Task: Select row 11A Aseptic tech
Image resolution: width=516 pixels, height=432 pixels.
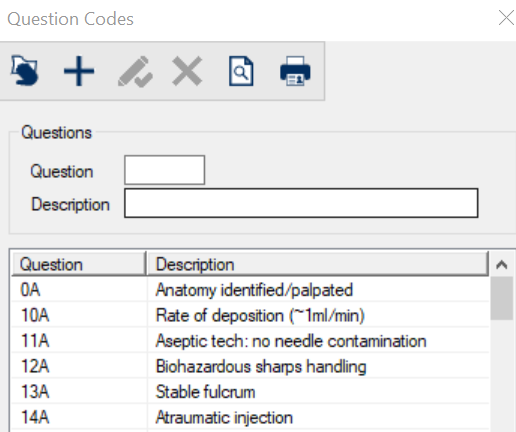Action: click(x=250, y=341)
